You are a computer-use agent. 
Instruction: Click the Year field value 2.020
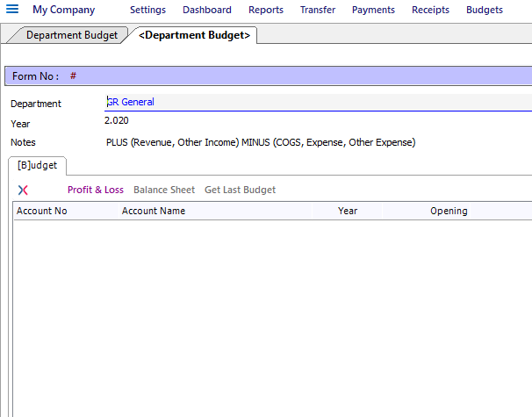pyautogui.click(x=117, y=120)
